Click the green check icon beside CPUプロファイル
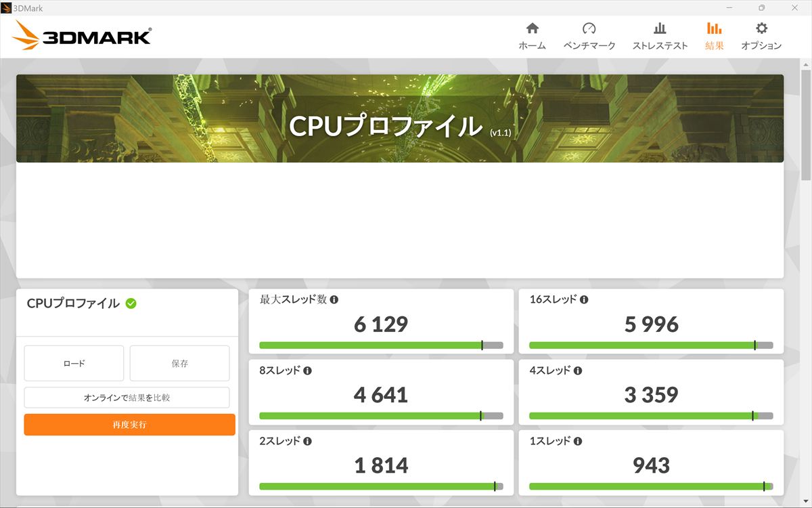This screenshot has height=508, width=812. coord(131,303)
